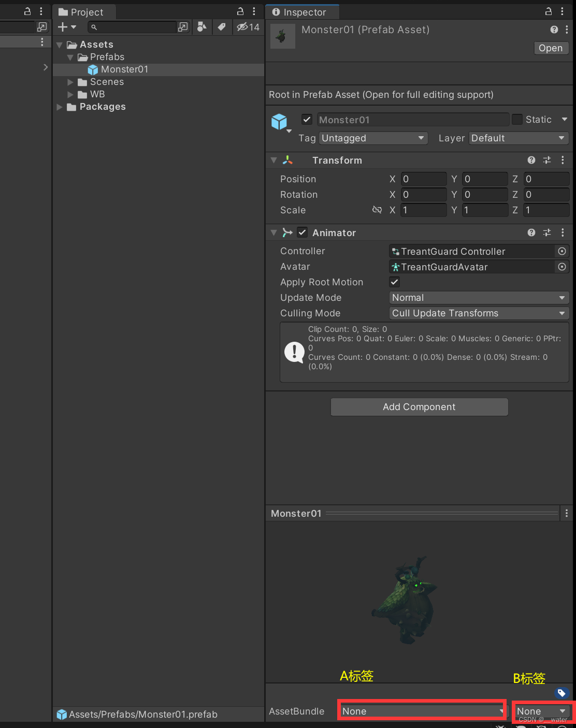Disable the Animator component checkbox
The height and width of the screenshot is (728, 576).
point(302,232)
